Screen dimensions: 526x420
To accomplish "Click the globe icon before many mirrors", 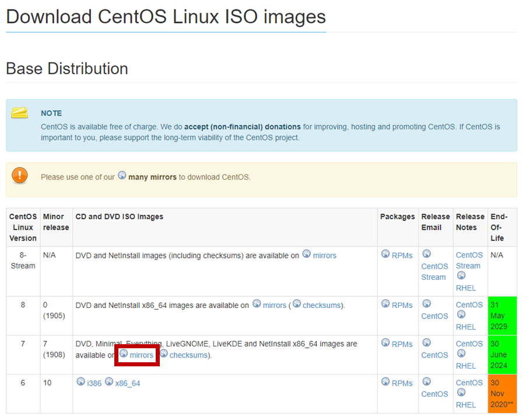I will (x=122, y=176).
